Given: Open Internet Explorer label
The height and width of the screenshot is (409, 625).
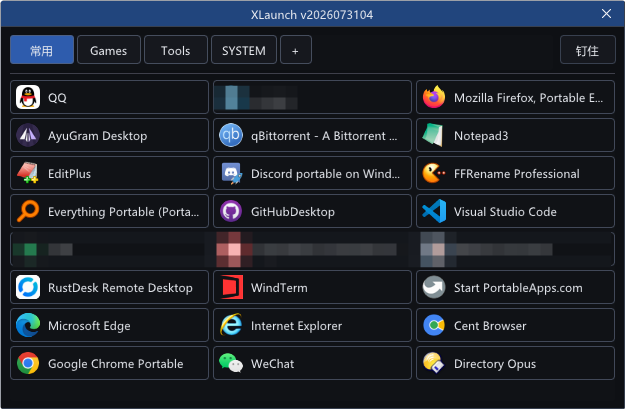Looking at the screenshot, I should point(297,326).
